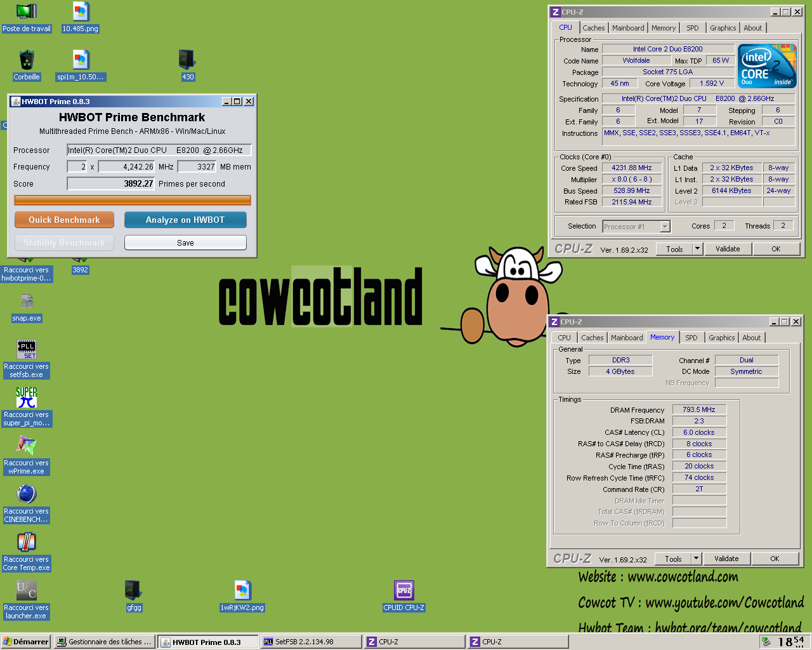Click the frequency field showing 4,242.26
This screenshot has width=812, height=650.
click(x=126, y=167)
